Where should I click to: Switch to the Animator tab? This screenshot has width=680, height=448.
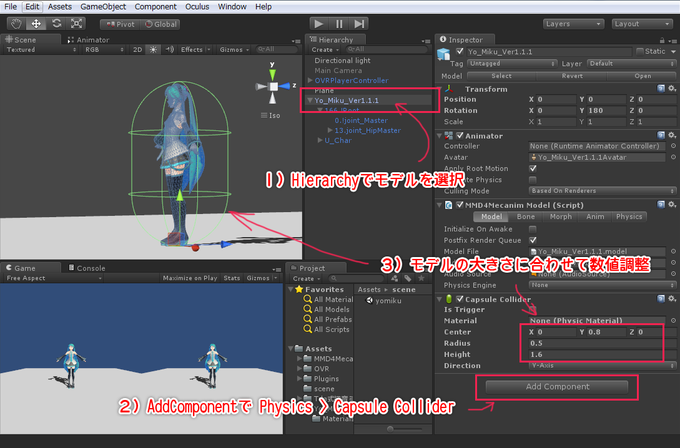point(88,39)
